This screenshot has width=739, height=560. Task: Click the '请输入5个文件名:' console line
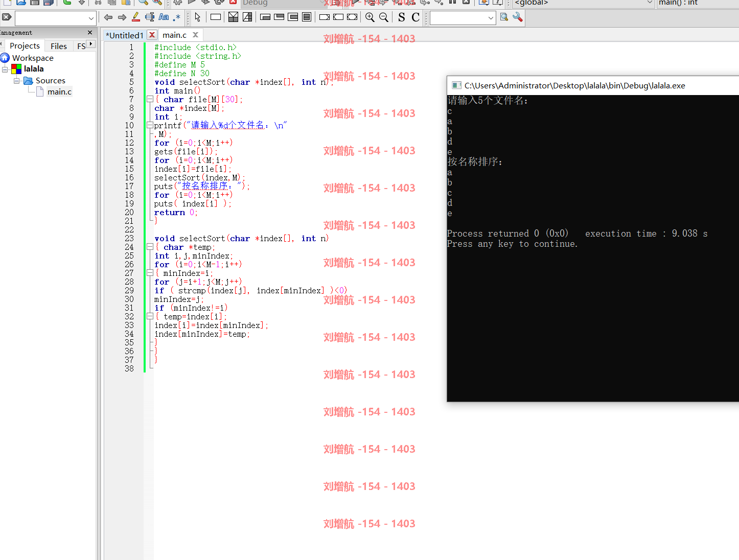coord(488,100)
